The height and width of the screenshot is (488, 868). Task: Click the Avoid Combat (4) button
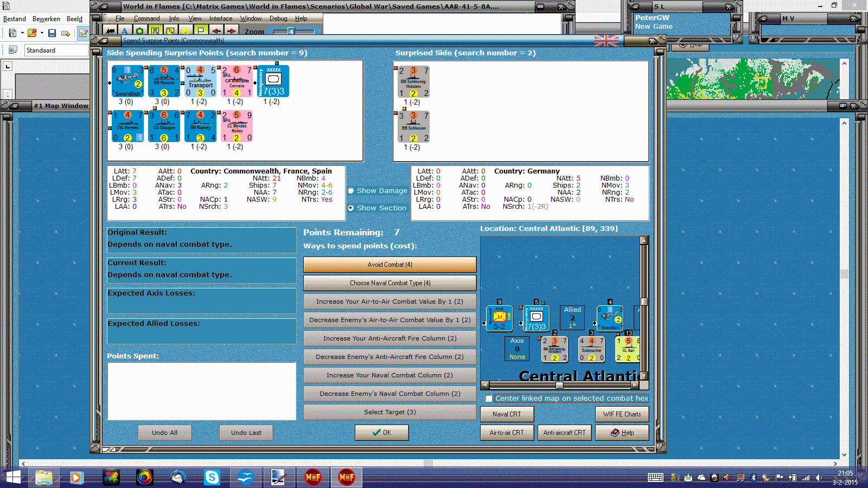pyautogui.click(x=390, y=265)
